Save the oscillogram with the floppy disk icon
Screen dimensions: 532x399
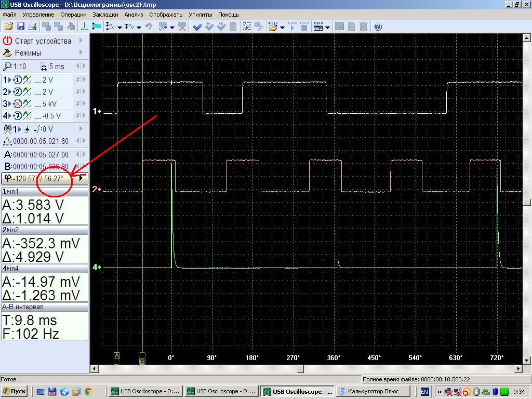21,26
